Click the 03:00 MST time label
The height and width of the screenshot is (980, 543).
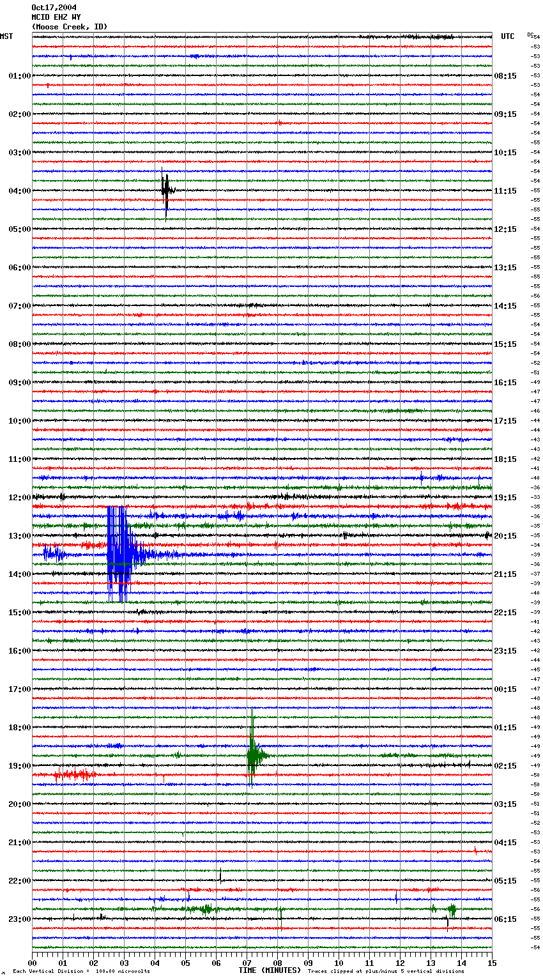pyautogui.click(x=20, y=153)
